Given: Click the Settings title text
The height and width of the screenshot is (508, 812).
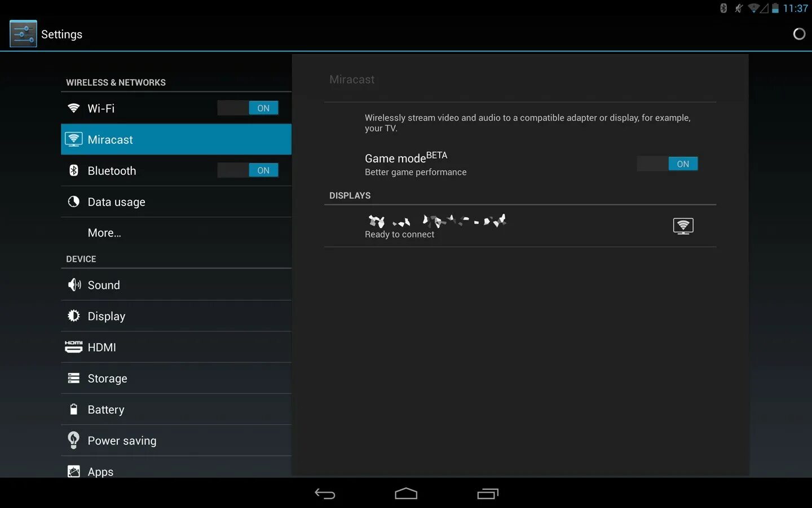Looking at the screenshot, I should 61,34.
